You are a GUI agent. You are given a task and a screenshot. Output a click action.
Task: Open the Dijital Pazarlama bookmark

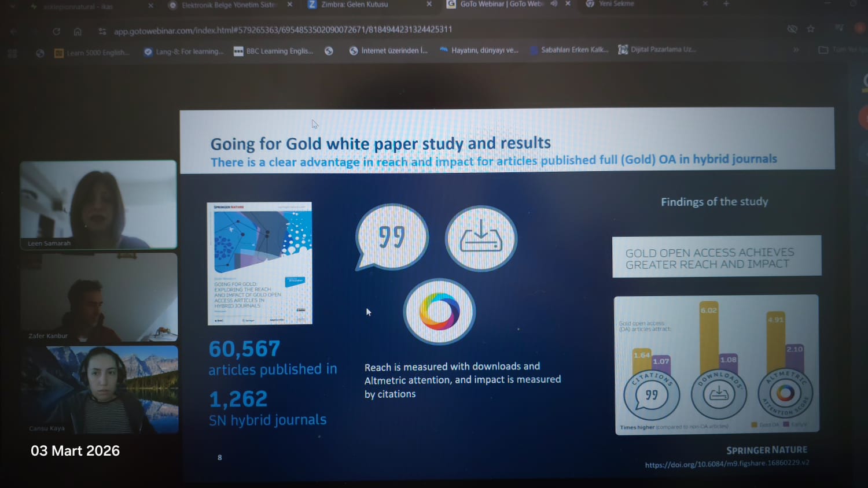point(657,50)
